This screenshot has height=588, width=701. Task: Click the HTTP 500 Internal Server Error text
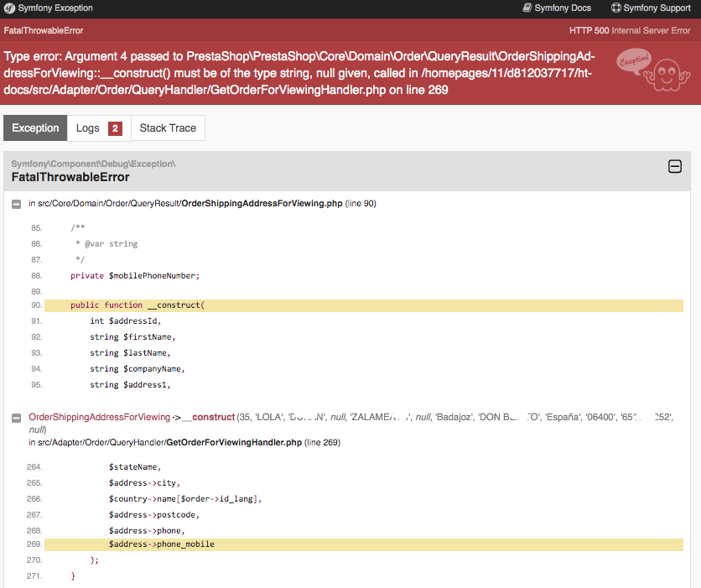630,30
